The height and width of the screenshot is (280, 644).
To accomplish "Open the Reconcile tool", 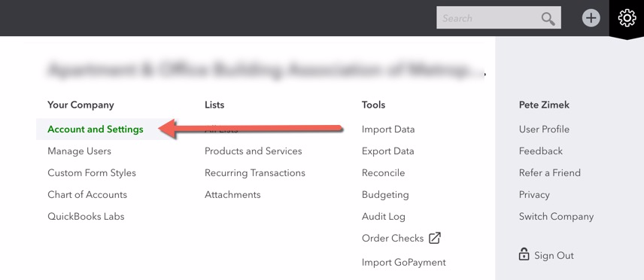I will point(383,172).
